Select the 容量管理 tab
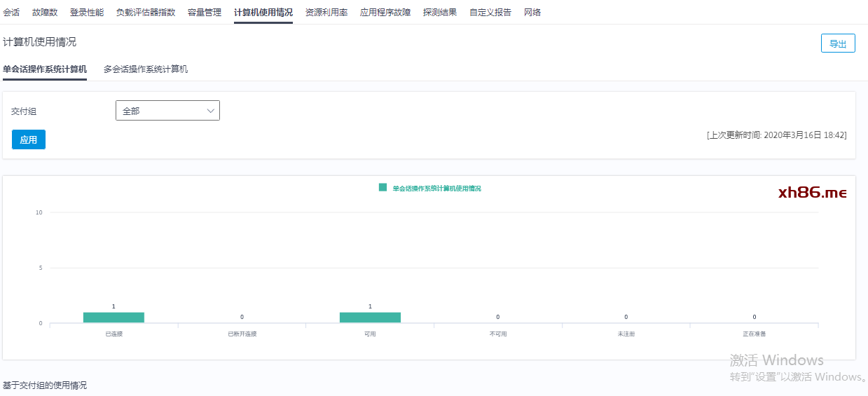This screenshot has height=396, width=868. (x=205, y=13)
